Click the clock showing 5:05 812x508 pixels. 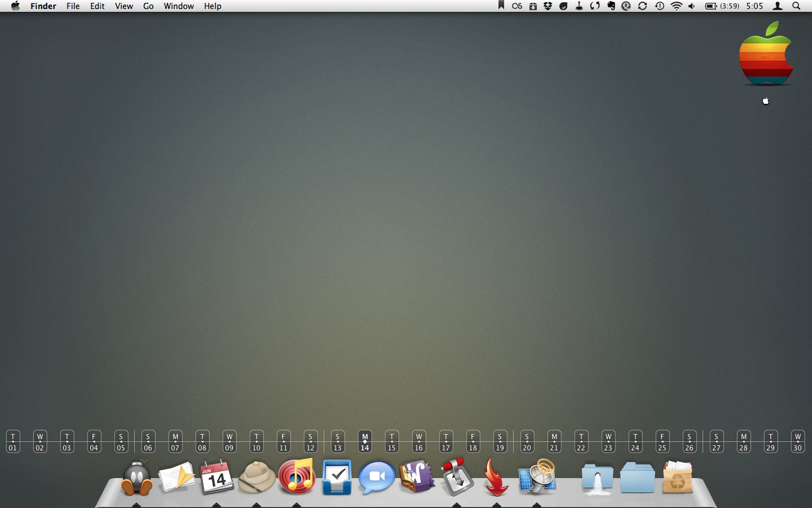(x=754, y=6)
